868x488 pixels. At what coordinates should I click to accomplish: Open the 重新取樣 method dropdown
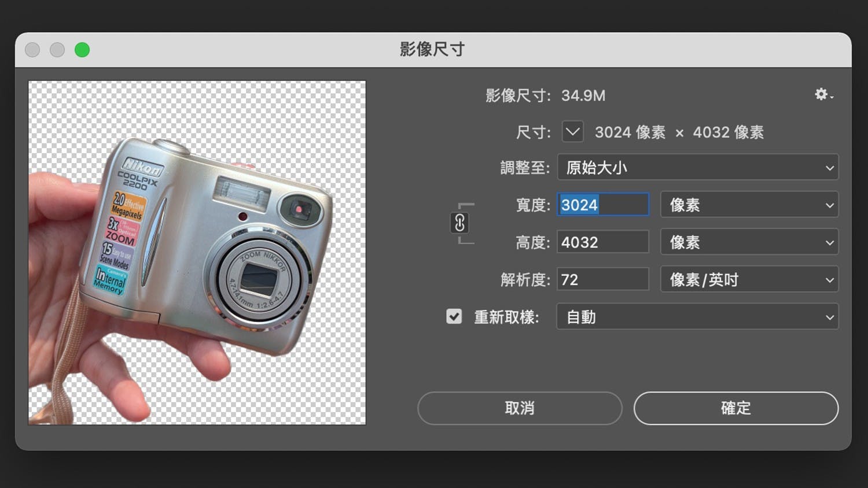697,317
